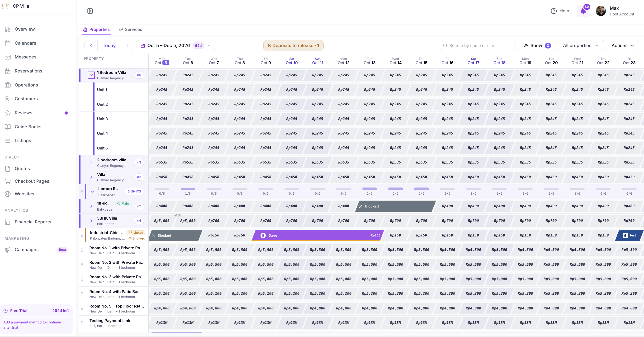This screenshot has width=644, height=337.
Task: Open Websites globe icon
Action: [8, 194]
